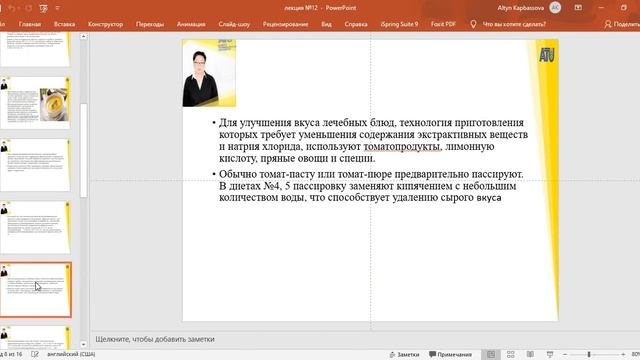640x360 pixels.
Task: Click the zoom percentage value
Action: click(x=636, y=354)
